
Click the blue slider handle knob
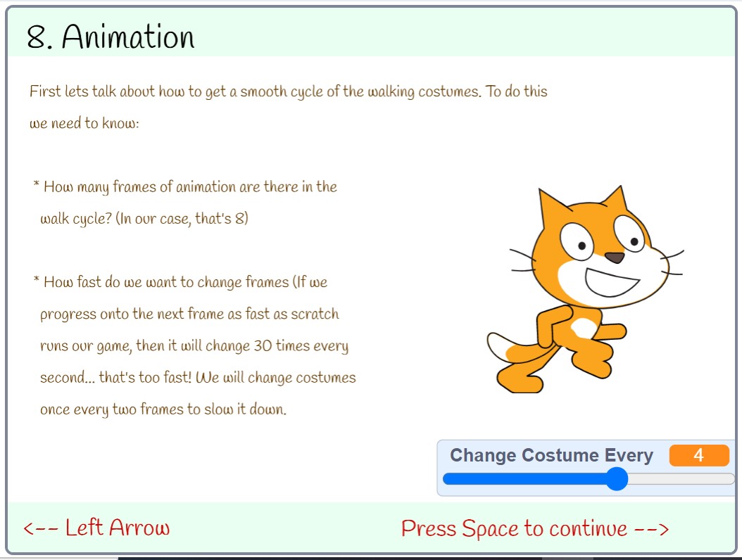coord(617,479)
